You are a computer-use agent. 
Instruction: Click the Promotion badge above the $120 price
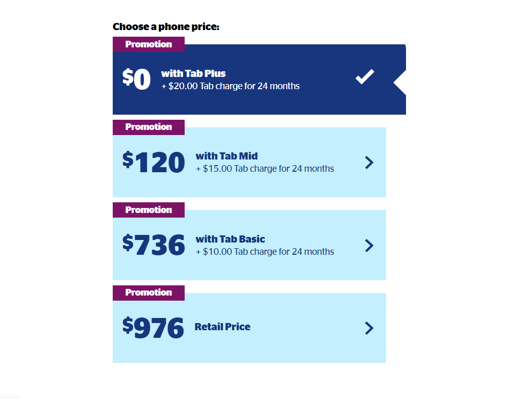[148, 127]
